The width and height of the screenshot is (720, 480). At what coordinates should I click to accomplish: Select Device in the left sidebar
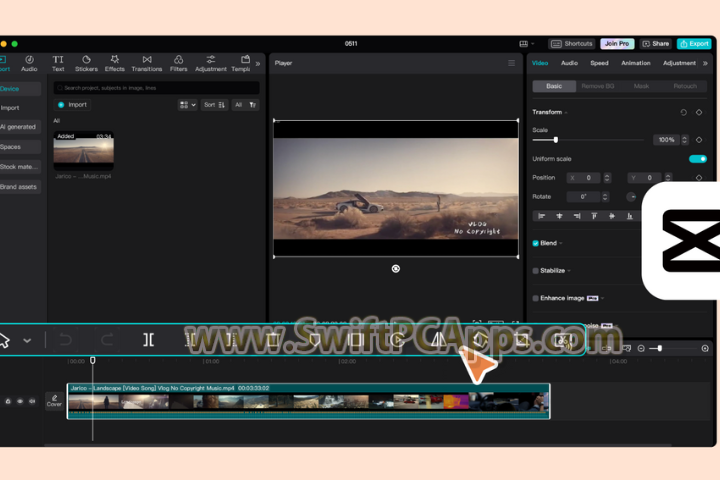18,89
